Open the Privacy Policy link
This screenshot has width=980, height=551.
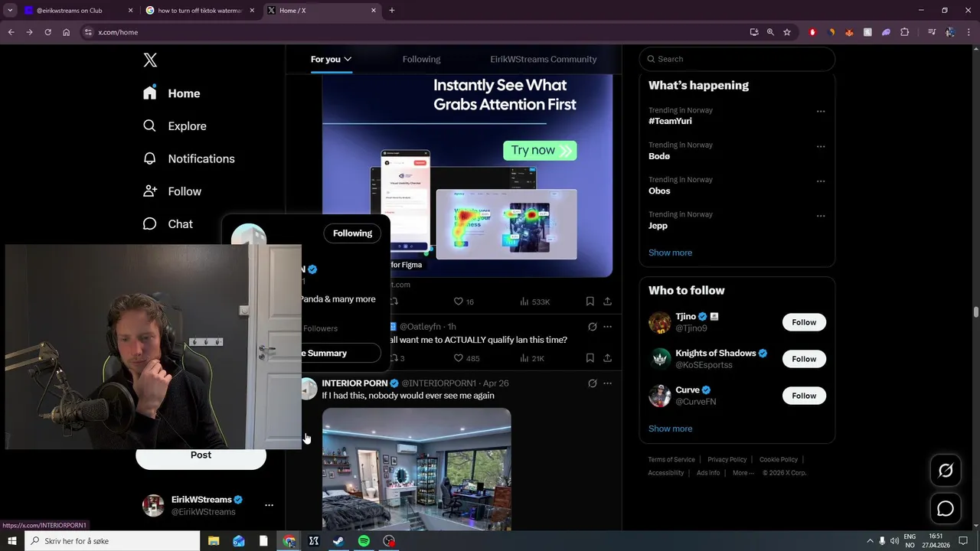pos(727,460)
